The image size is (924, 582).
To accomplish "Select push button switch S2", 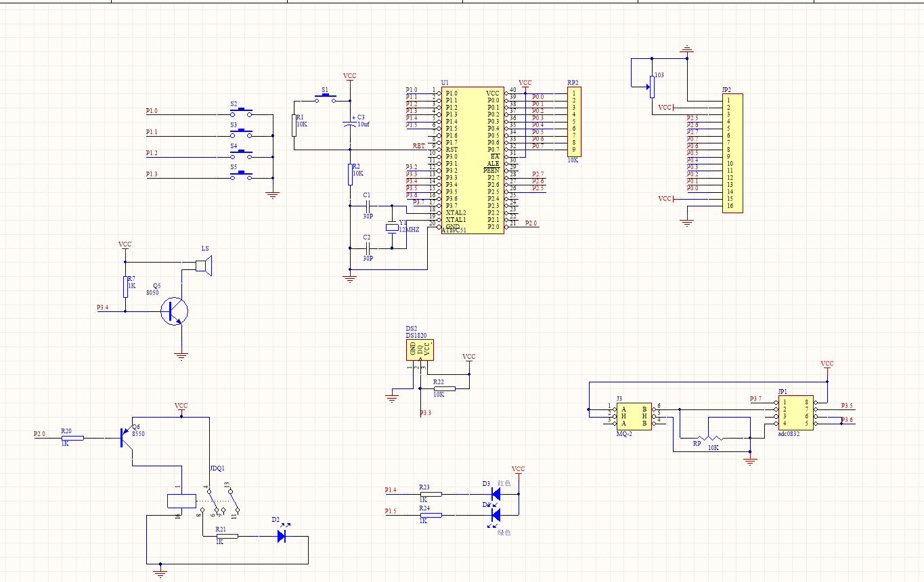I will point(241,112).
